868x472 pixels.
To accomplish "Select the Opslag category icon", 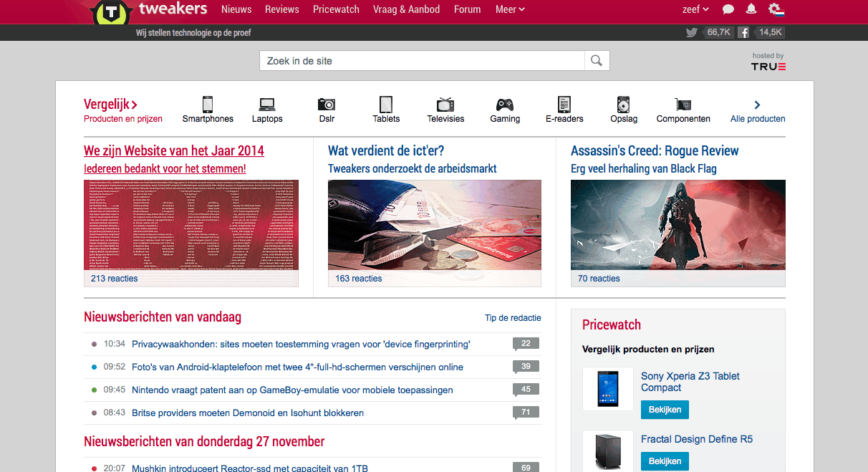I will 624,104.
